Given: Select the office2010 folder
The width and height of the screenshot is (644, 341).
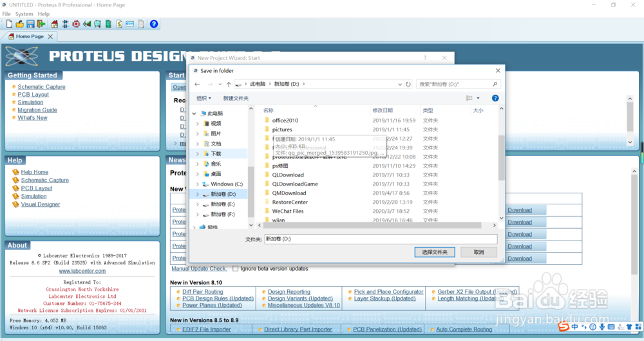Looking at the screenshot, I should click(285, 121).
